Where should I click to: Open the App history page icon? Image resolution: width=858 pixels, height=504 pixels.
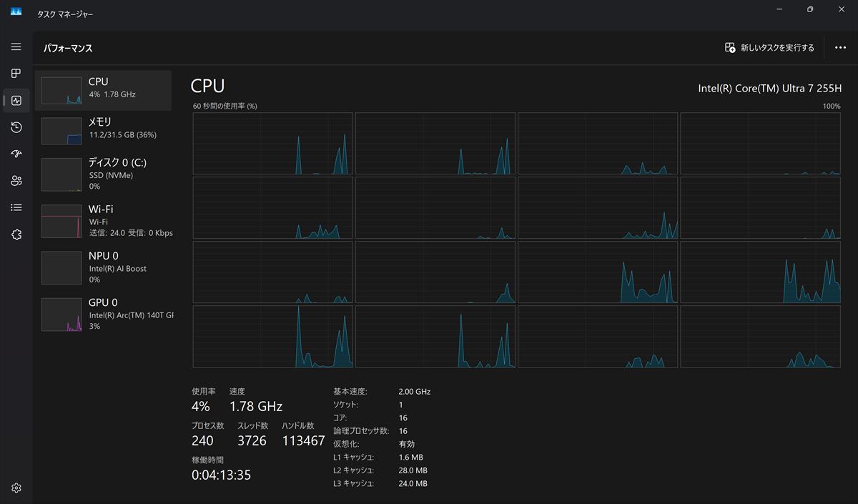(x=16, y=127)
